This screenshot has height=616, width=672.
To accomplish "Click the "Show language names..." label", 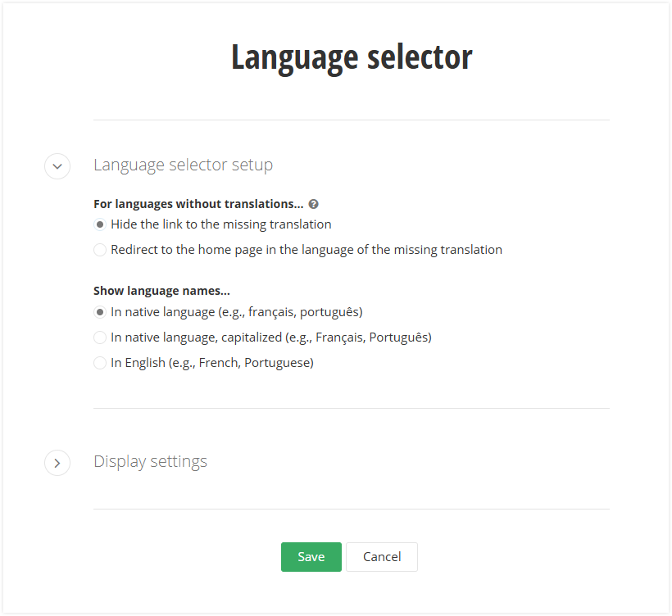I will pos(161,290).
